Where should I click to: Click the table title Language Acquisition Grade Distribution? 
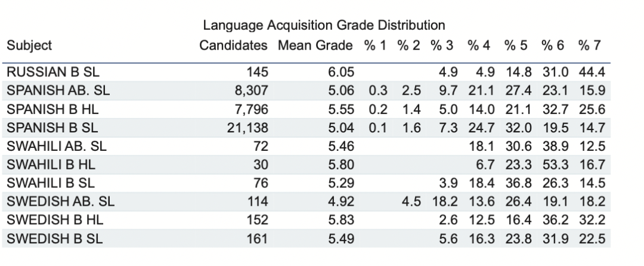(x=324, y=26)
